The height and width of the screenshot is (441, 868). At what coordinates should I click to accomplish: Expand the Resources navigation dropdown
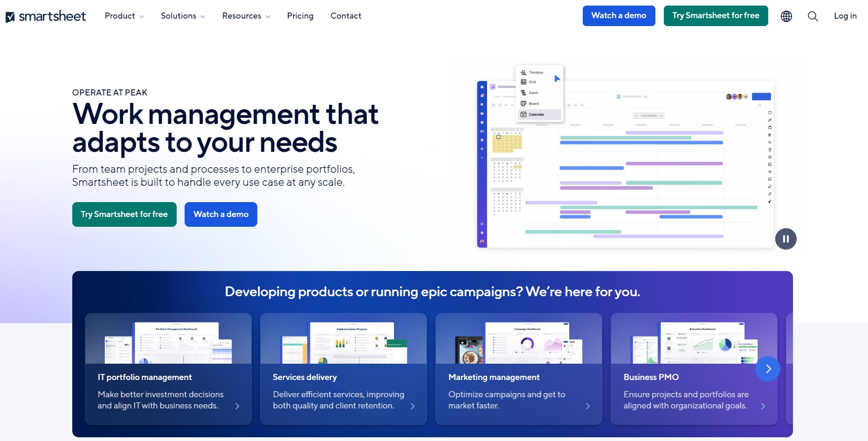pyautogui.click(x=246, y=16)
